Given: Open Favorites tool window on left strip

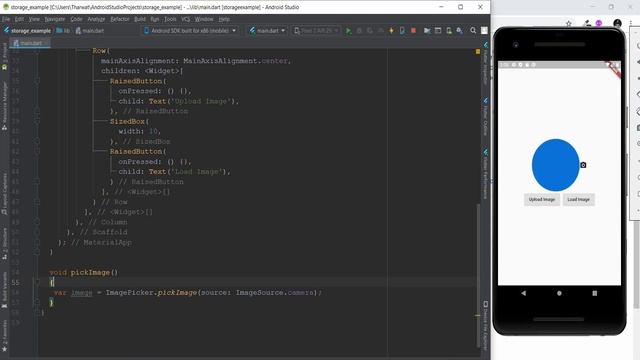Looking at the screenshot, I should point(4,336).
